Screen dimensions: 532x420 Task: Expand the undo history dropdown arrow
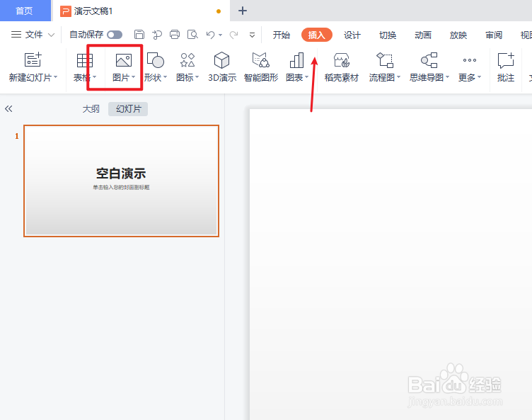point(221,35)
